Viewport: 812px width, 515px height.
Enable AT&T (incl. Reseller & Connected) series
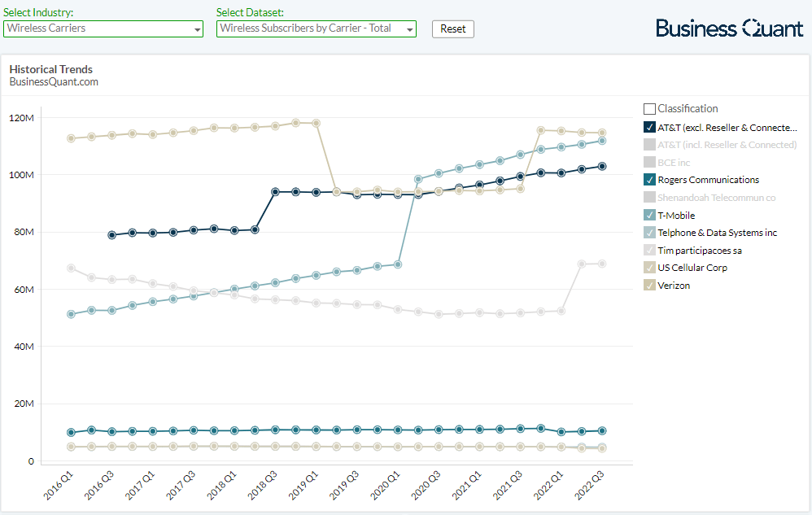point(649,144)
